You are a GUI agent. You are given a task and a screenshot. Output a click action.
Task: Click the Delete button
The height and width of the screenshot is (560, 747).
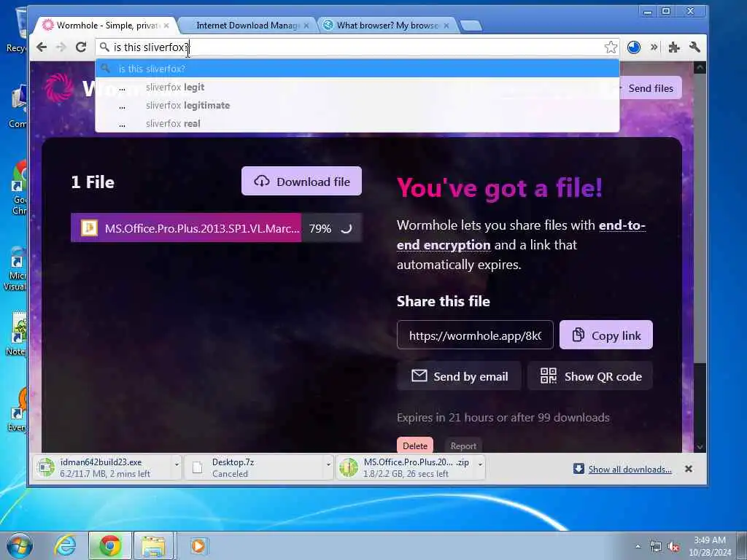[x=415, y=446]
